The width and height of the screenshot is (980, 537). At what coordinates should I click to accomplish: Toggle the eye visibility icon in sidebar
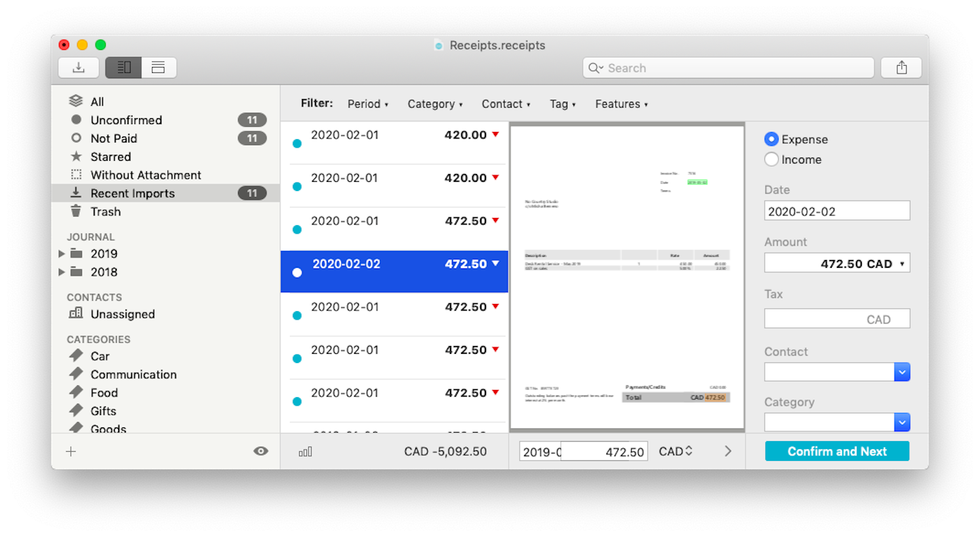click(x=260, y=451)
